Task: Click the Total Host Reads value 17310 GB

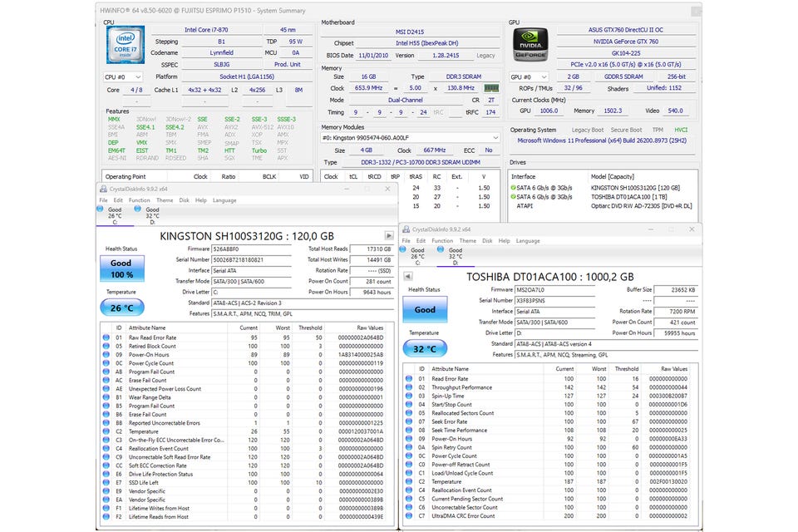Action: 372,249
